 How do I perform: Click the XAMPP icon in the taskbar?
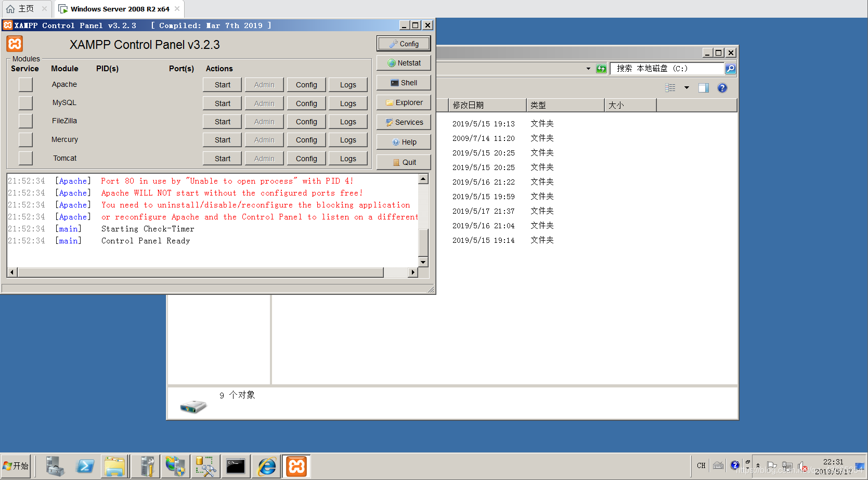[296, 466]
